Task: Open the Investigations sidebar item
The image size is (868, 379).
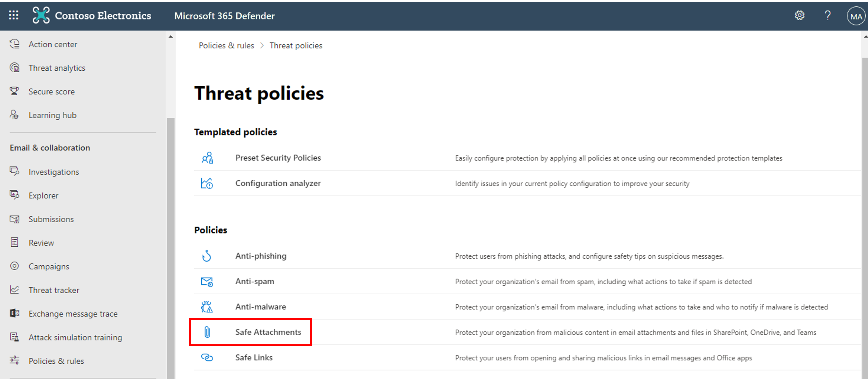Action: click(53, 171)
